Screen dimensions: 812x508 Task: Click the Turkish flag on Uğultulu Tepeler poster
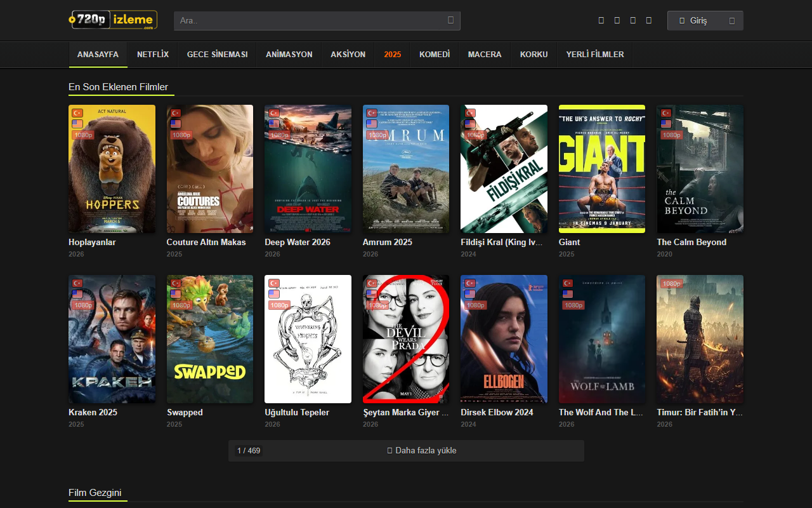[x=273, y=283]
